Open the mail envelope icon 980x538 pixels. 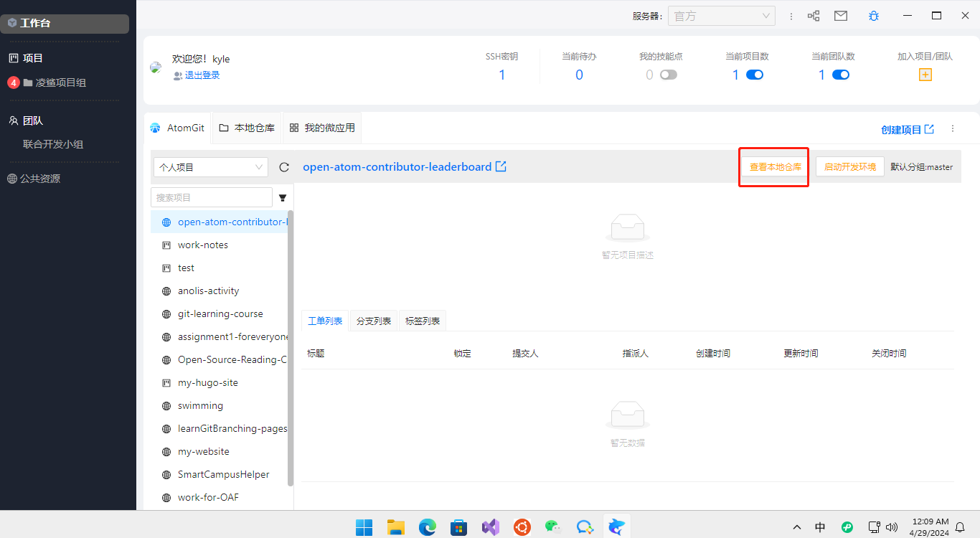841,16
